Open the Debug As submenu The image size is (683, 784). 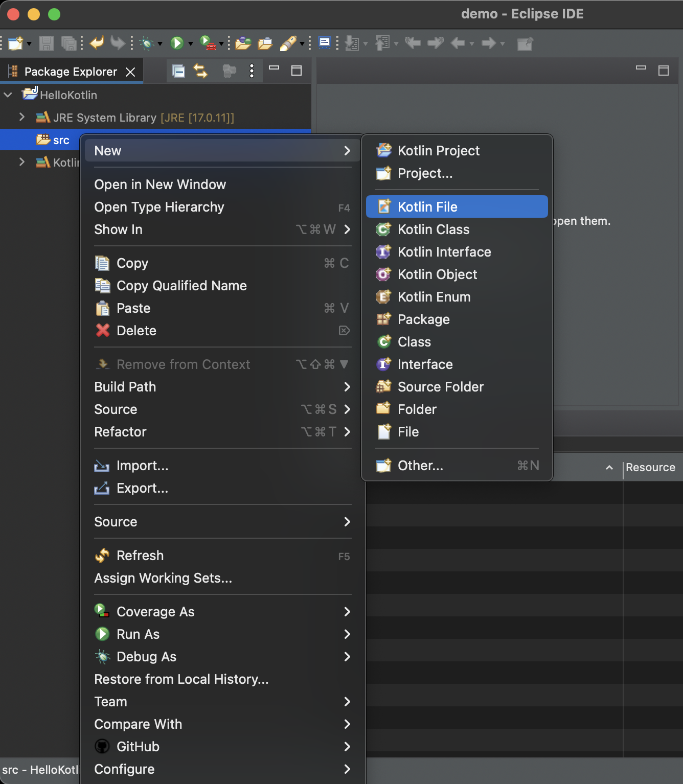click(223, 657)
